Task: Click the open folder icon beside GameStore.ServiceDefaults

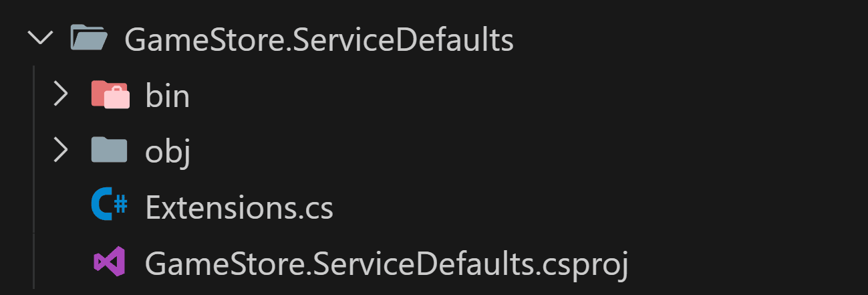Action: coord(90,38)
